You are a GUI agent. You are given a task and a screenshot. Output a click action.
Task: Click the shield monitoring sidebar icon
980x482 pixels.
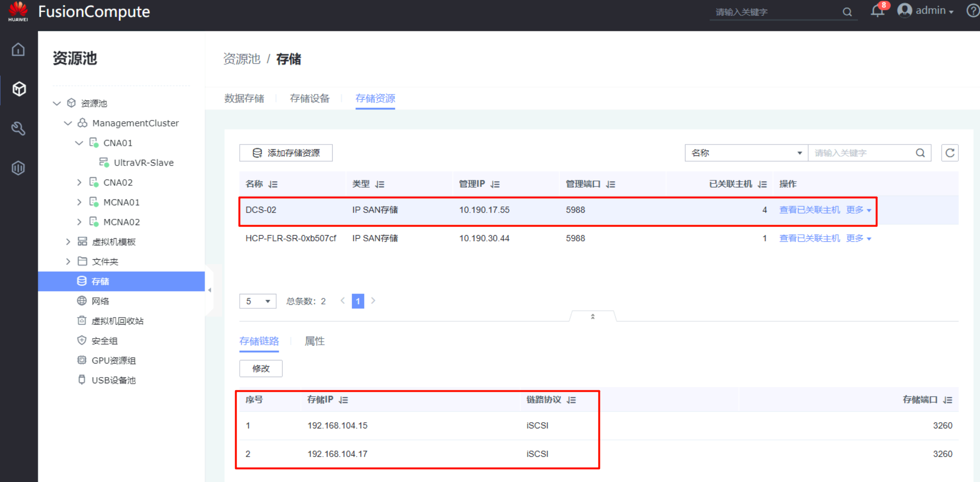click(18, 168)
